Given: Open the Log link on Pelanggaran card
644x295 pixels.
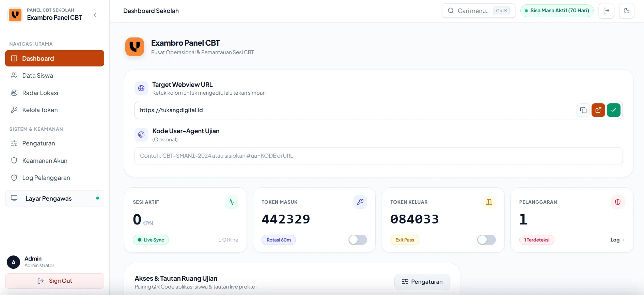Looking at the screenshot, I should pyautogui.click(x=617, y=240).
